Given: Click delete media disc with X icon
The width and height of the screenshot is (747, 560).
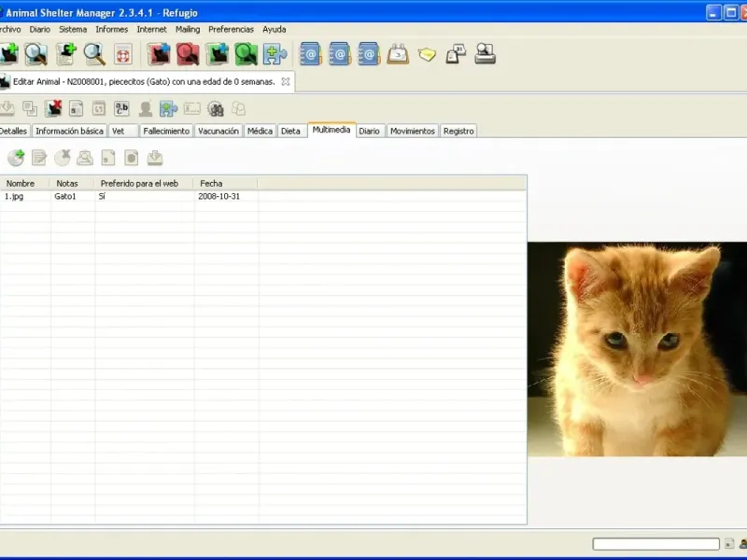Looking at the screenshot, I should [x=62, y=158].
